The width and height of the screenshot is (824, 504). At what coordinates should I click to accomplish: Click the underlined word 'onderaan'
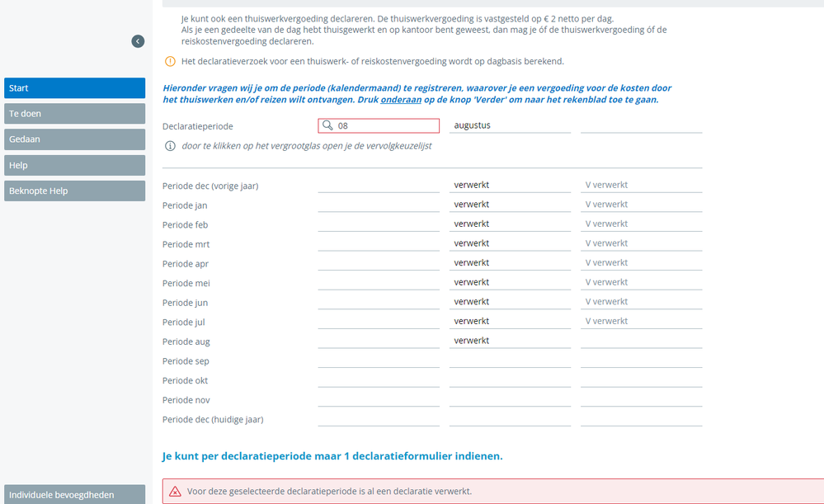(401, 99)
